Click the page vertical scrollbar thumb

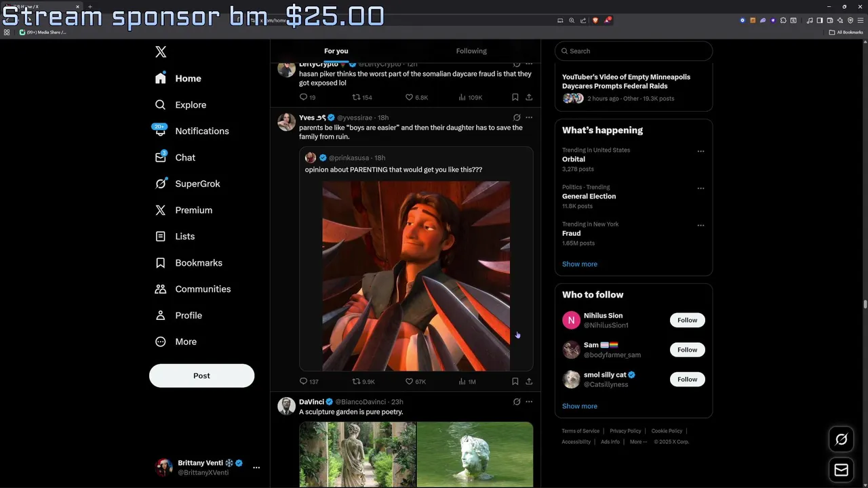coord(865,304)
